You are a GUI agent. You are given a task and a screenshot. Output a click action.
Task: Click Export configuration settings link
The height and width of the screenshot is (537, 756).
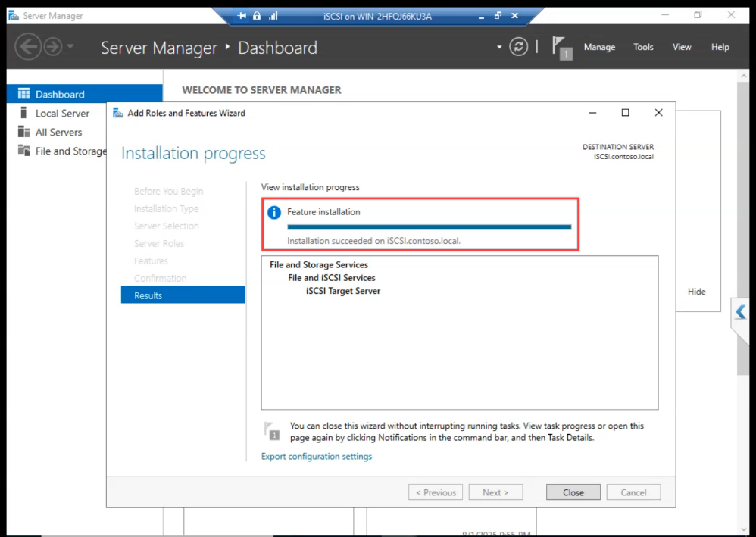[x=317, y=456]
